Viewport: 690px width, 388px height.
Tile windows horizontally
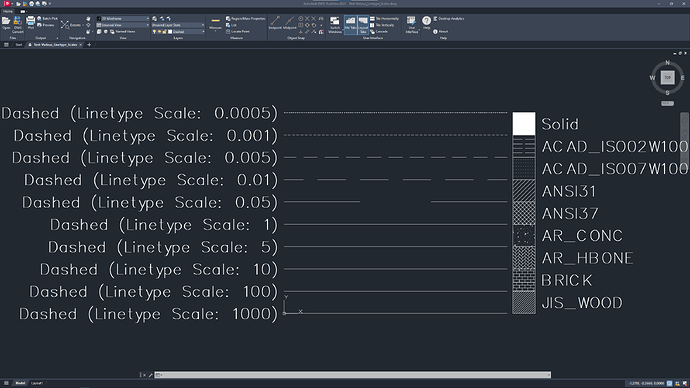tap(385, 18)
